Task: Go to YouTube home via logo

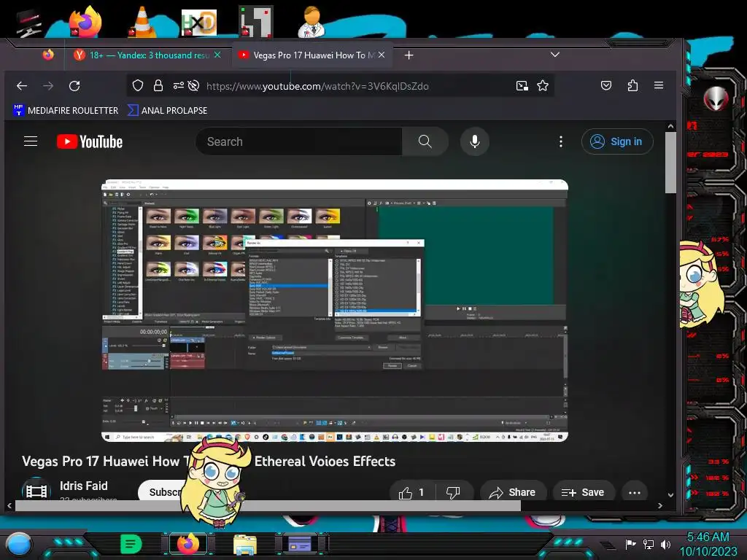Action: (x=90, y=141)
